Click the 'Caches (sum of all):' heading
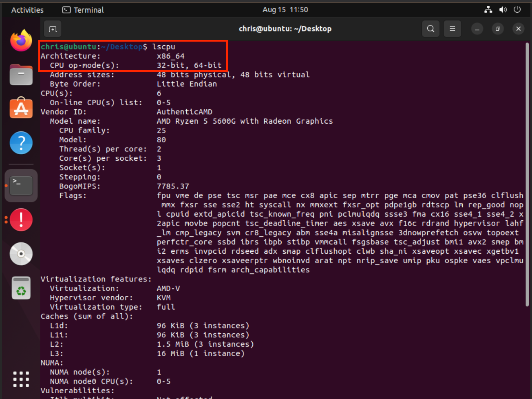The height and width of the screenshot is (399, 532). tap(87, 317)
